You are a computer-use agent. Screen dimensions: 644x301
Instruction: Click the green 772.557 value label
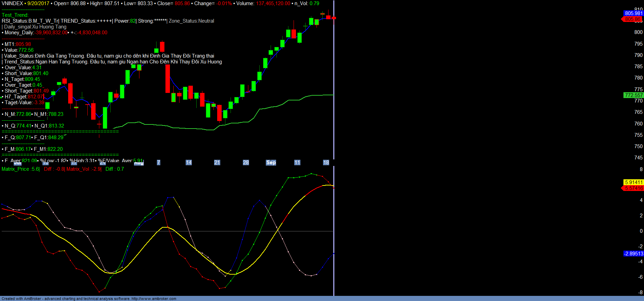633,95
